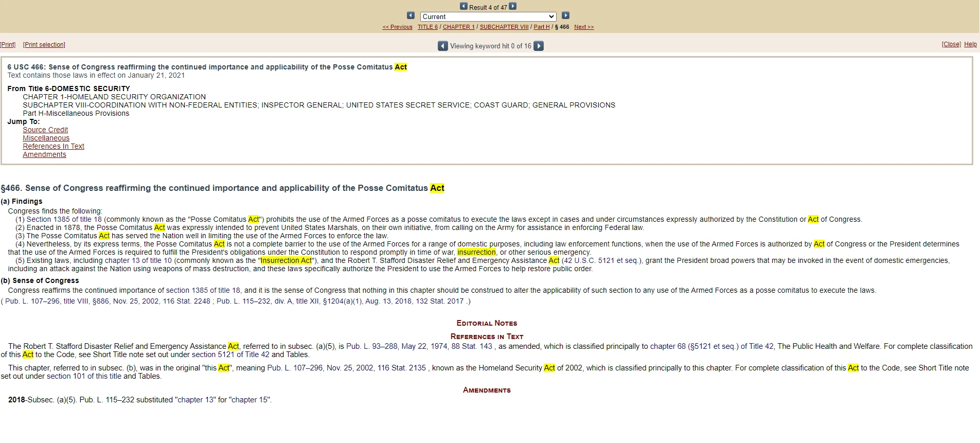980x443 pixels.
Task: Open 'section 5121 of Title 42' link
Action: (x=230, y=355)
